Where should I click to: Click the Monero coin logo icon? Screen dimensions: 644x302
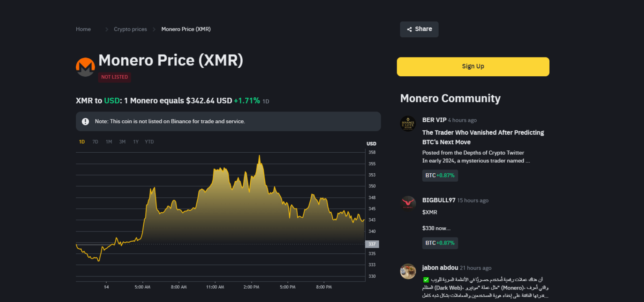coord(86,67)
